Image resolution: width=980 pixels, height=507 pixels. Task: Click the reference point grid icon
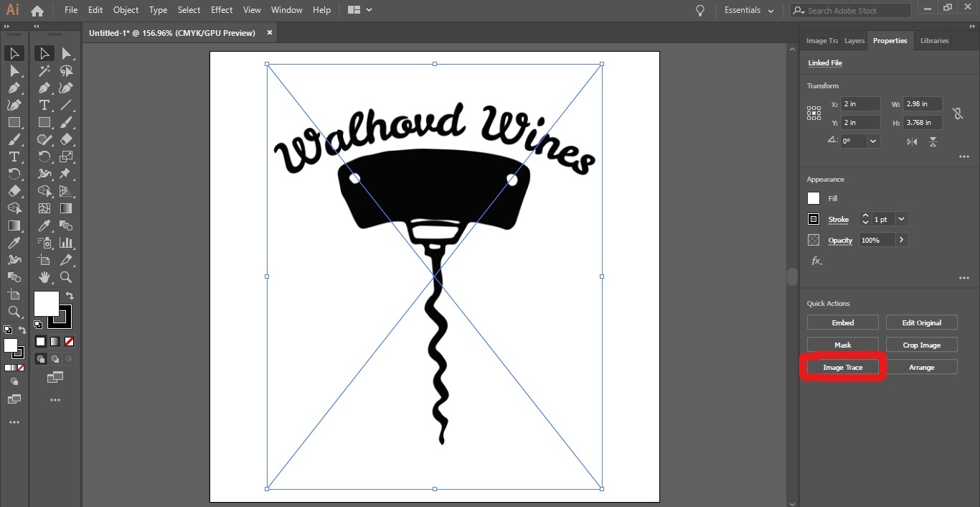(x=814, y=113)
